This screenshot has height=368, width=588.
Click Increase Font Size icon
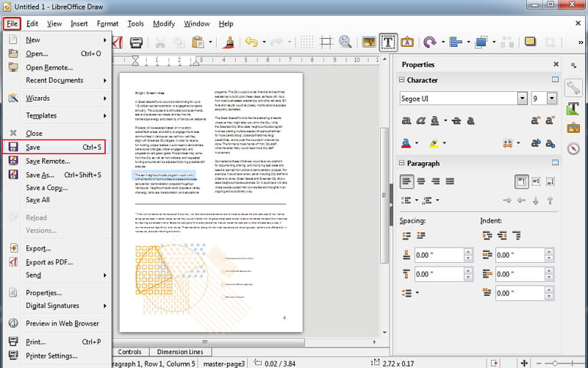[536, 120]
